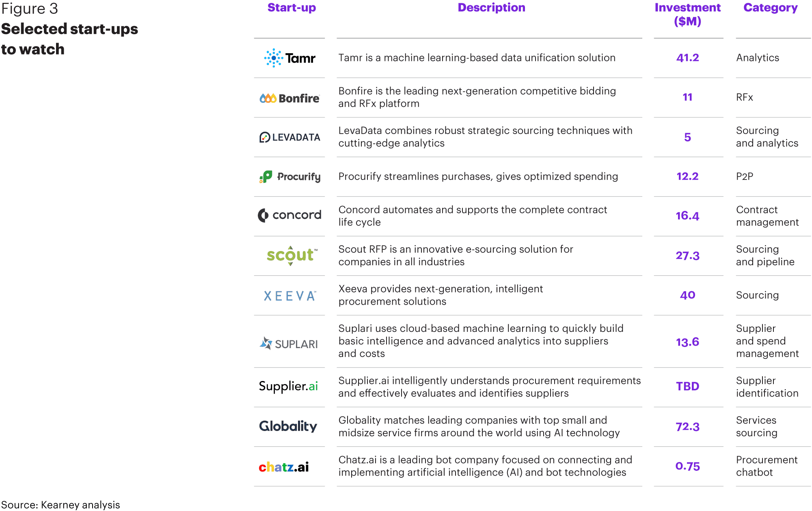Click the Description column header
The image size is (812, 511).
pyautogui.click(x=491, y=8)
